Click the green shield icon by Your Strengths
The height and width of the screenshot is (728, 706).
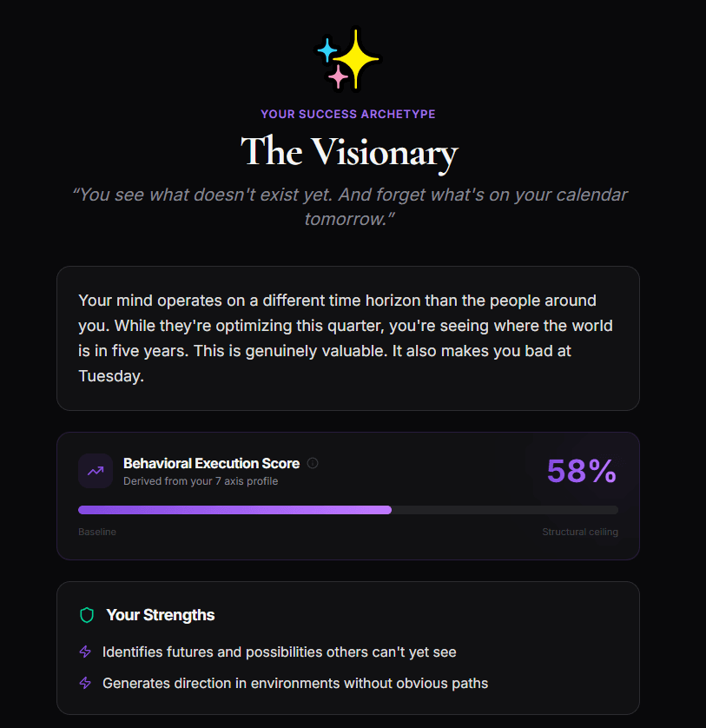87,615
